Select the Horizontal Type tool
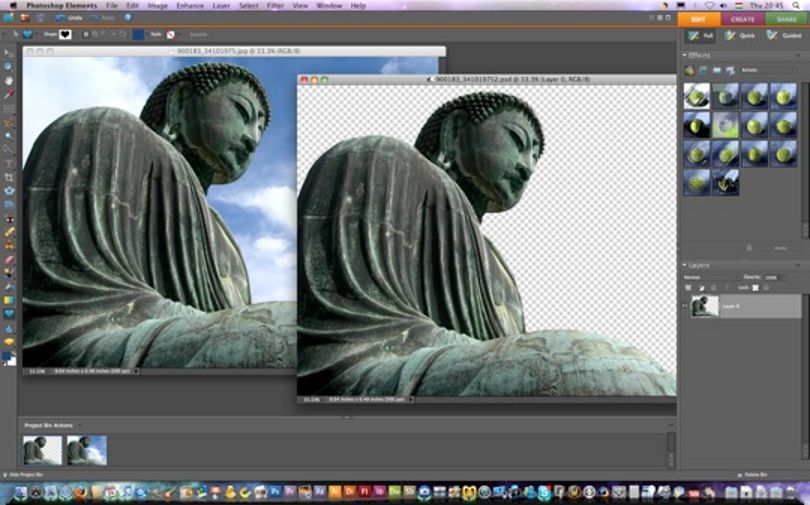The height and width of the screenshot is (505, 810). (x=9, y=163)
